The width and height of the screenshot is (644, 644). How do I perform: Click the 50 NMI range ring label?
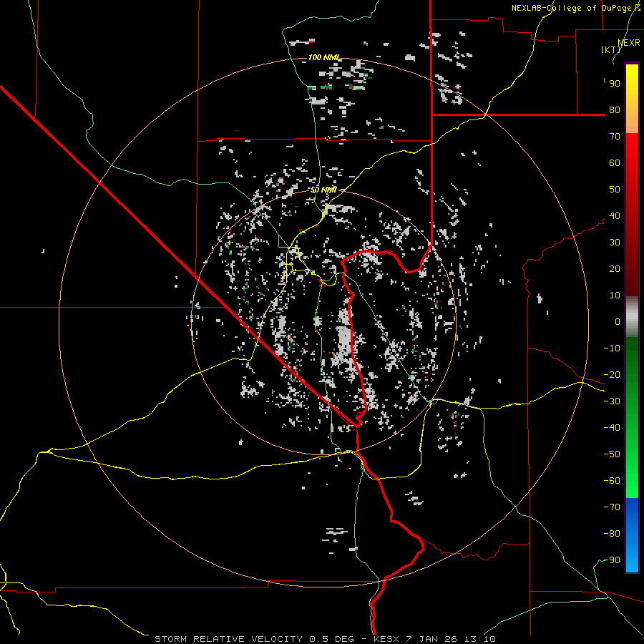pyautogui.click(x=323, y=190)
